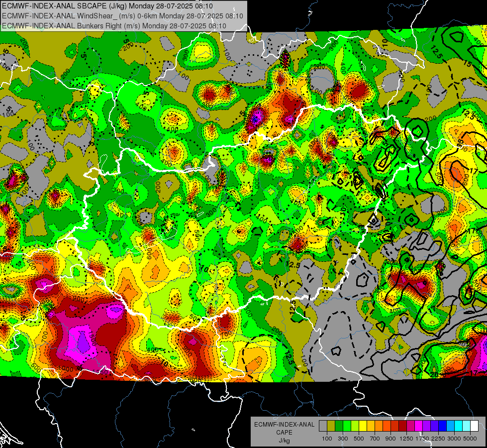Click the dark red legend swatch
487x448 pixels.
click(402, 426)
